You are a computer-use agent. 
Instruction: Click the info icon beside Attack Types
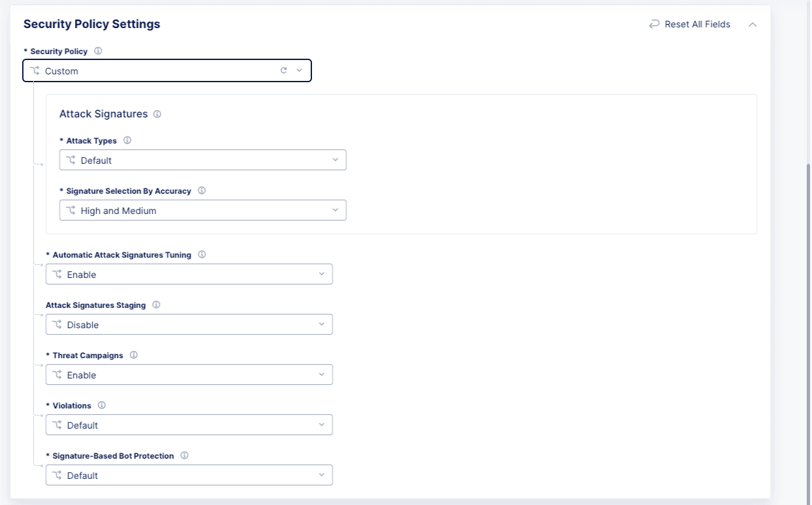[127, 140]
